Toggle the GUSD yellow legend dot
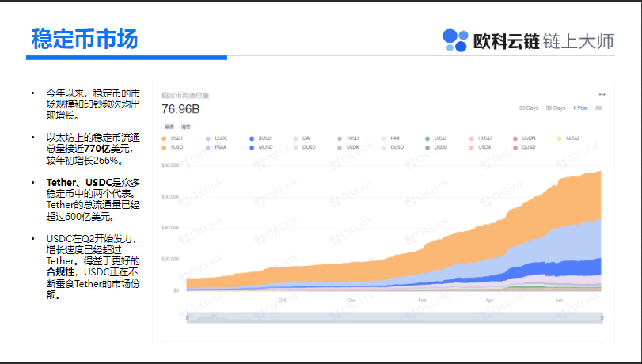This screenshot has height=364, width=642. 560,138
